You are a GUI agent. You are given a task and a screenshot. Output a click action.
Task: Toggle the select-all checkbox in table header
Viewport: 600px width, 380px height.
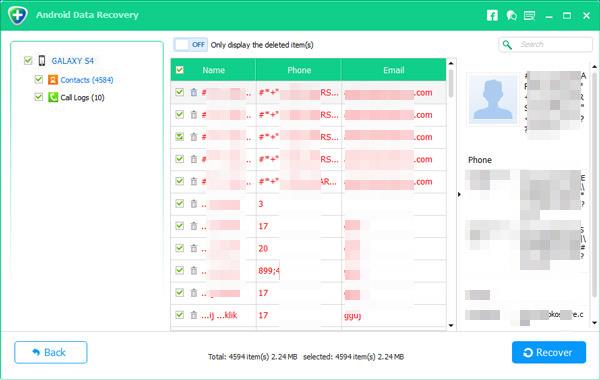tap(179, 70)
